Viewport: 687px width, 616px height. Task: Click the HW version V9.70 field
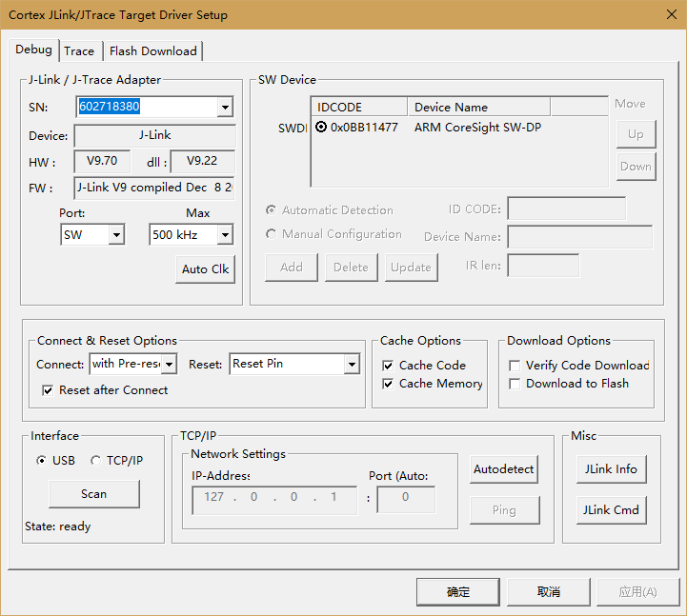[102, 161]
